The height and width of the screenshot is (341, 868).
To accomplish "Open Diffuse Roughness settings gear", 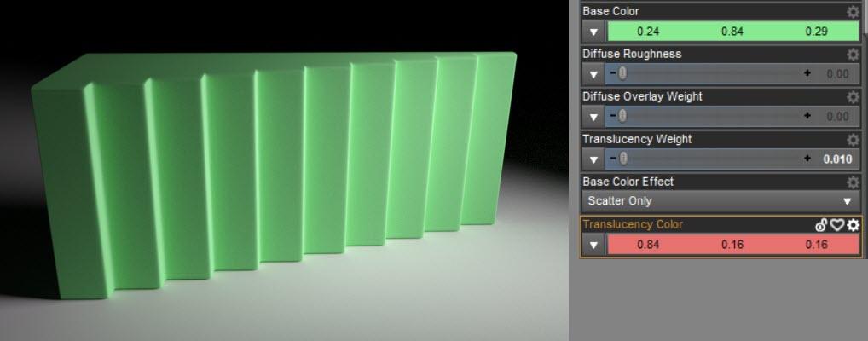I will [x=853, y=55].
